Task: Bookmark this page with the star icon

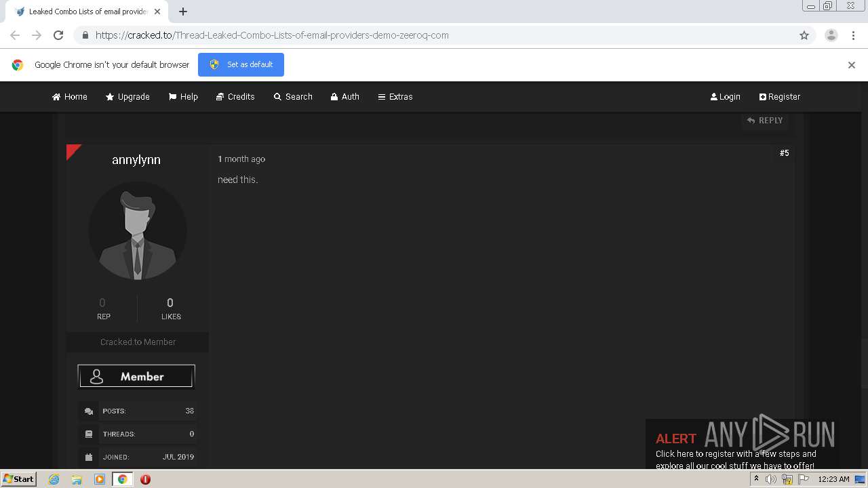Action: point(804,35)
